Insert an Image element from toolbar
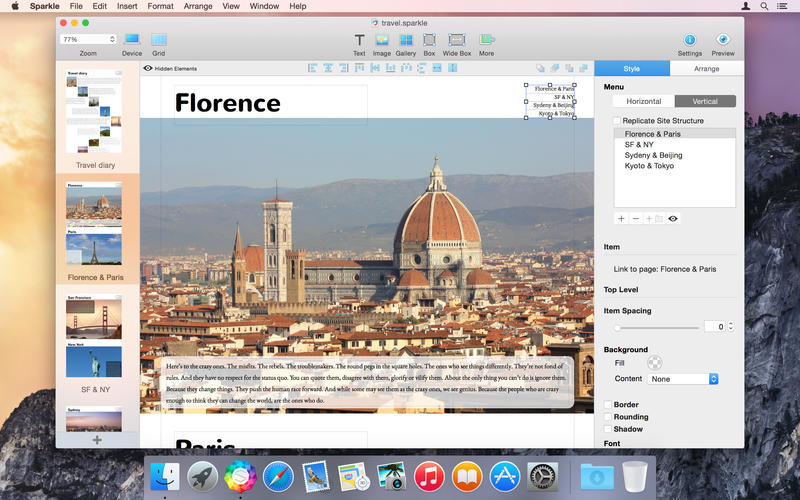The height and width of the screenshot is (500, 800). [x=382, y=40]
